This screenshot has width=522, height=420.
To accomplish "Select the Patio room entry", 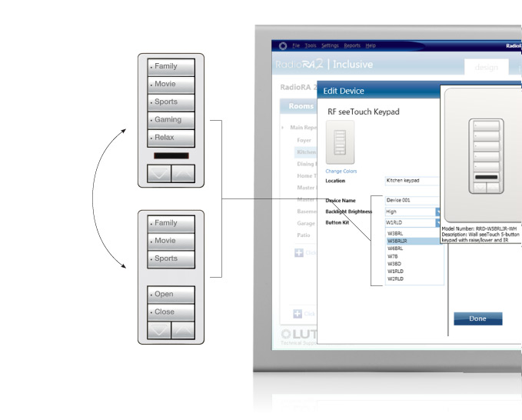I will pyautogui.click(x=303, y=235).
